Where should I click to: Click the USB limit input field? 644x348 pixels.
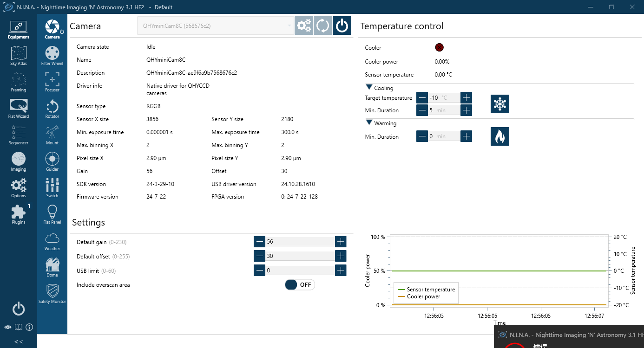tap(300, 271)
